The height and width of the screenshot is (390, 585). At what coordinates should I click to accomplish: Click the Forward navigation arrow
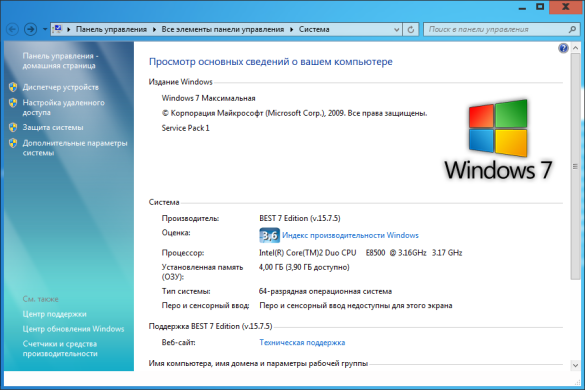[30, 29]
